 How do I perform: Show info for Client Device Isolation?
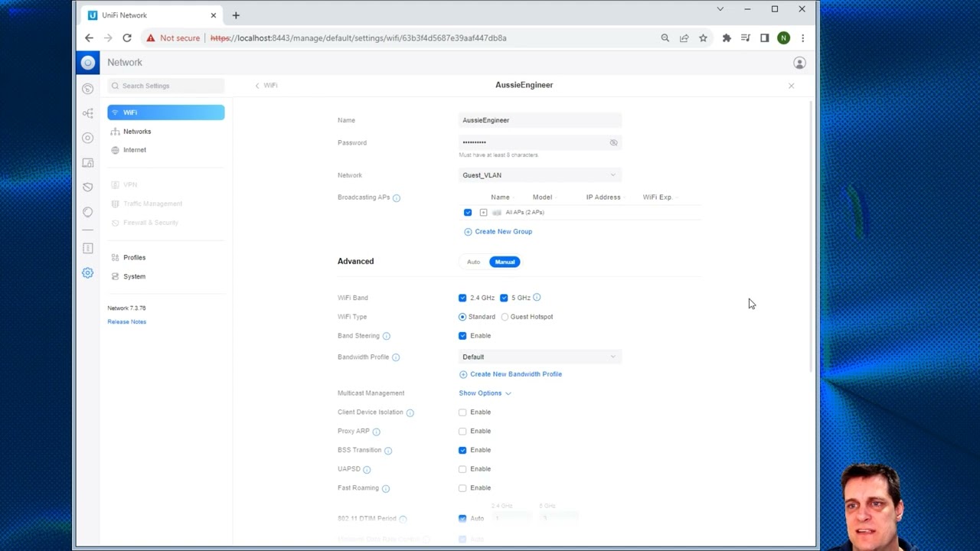(410, 412)
